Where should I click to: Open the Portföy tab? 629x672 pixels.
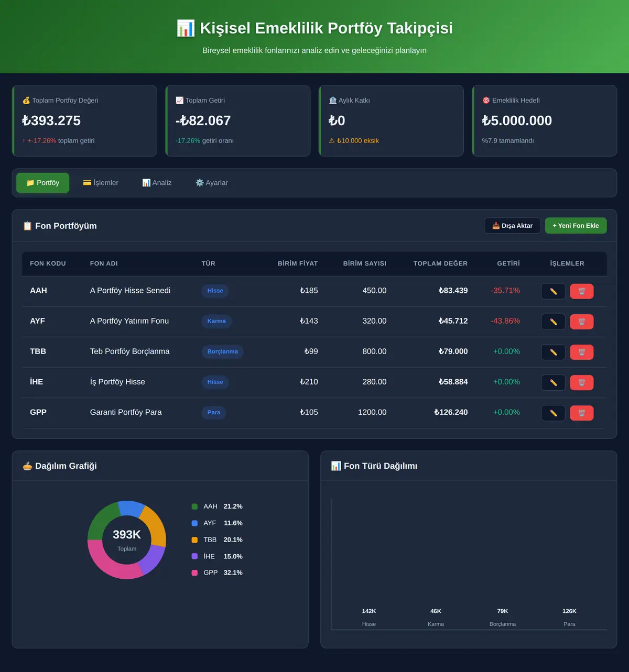tap(43, 183)
